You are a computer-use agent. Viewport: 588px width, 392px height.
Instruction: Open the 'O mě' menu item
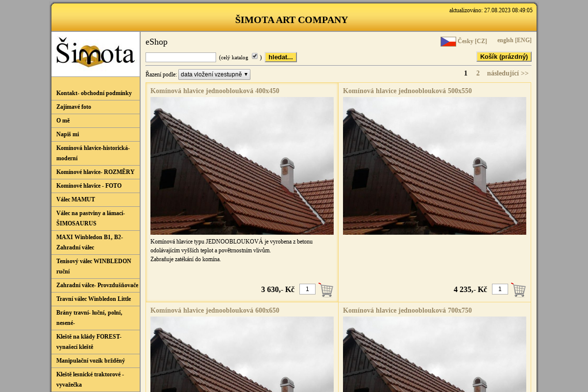(x=96, y=121)
